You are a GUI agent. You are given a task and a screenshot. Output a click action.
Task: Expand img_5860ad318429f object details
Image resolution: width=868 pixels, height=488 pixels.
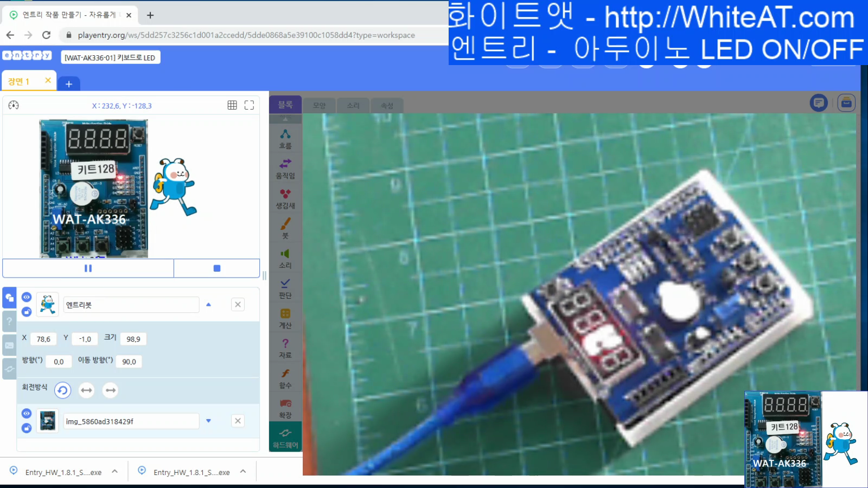tap(208, 421)
